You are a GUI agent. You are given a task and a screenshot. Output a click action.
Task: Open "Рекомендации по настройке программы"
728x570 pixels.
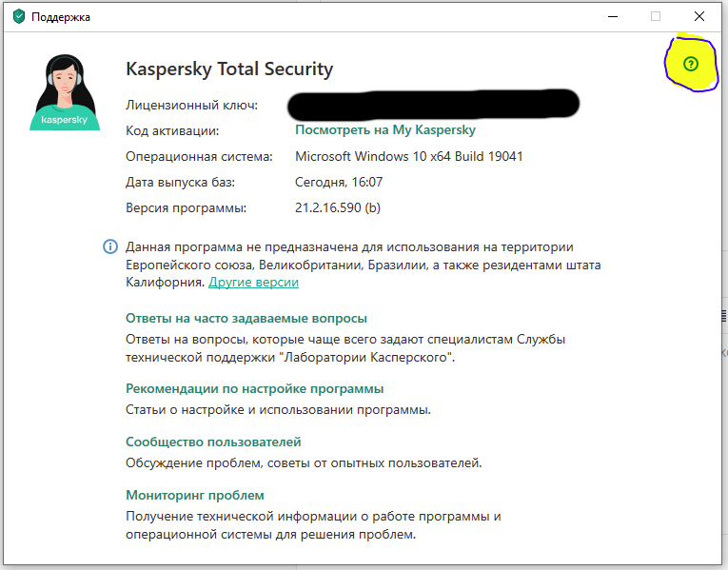(254, 389)
